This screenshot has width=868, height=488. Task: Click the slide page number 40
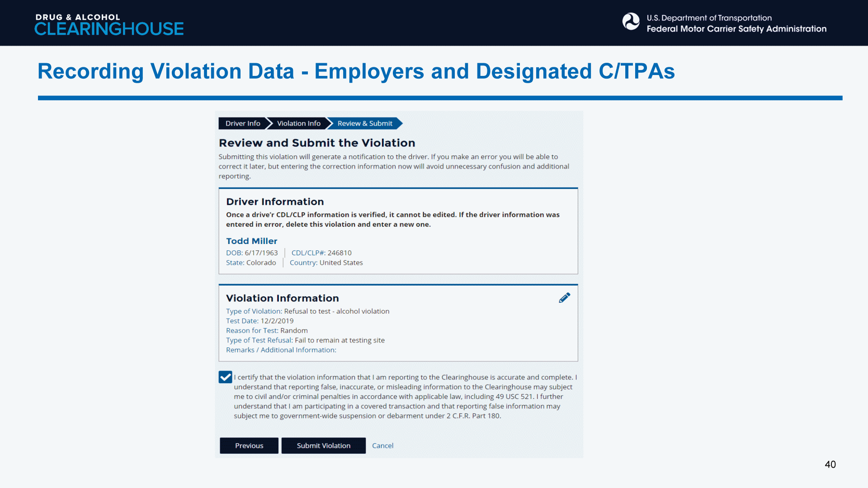pyautogui.click(x=830, y=465)
